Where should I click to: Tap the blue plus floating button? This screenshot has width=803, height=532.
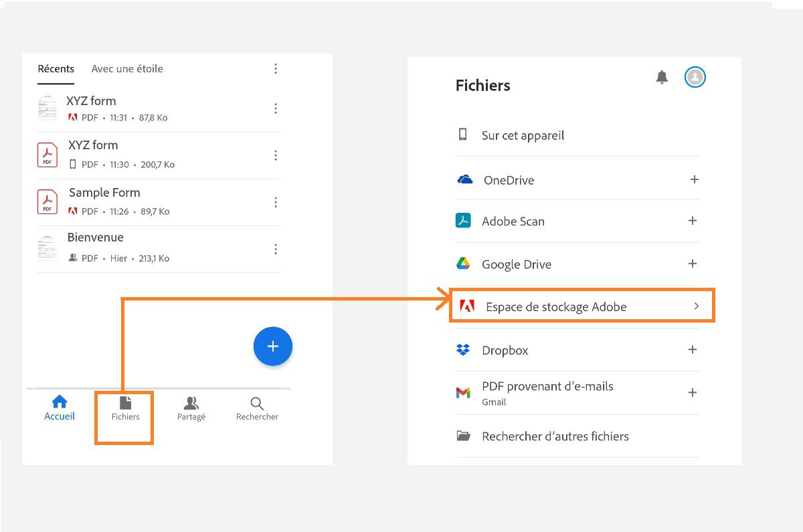(x=273, y=347)
